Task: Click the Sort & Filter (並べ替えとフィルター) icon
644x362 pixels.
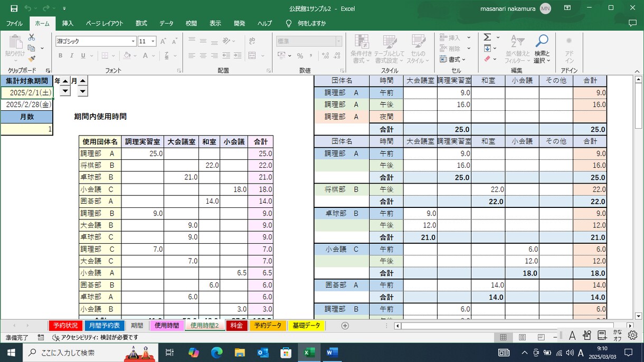Action: coord(517,49)
